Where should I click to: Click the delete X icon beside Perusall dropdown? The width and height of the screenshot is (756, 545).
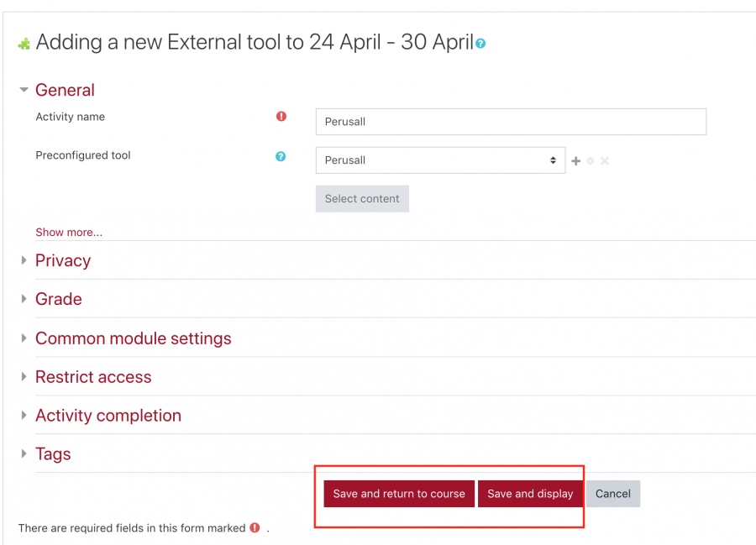click(x=605, y=161)
